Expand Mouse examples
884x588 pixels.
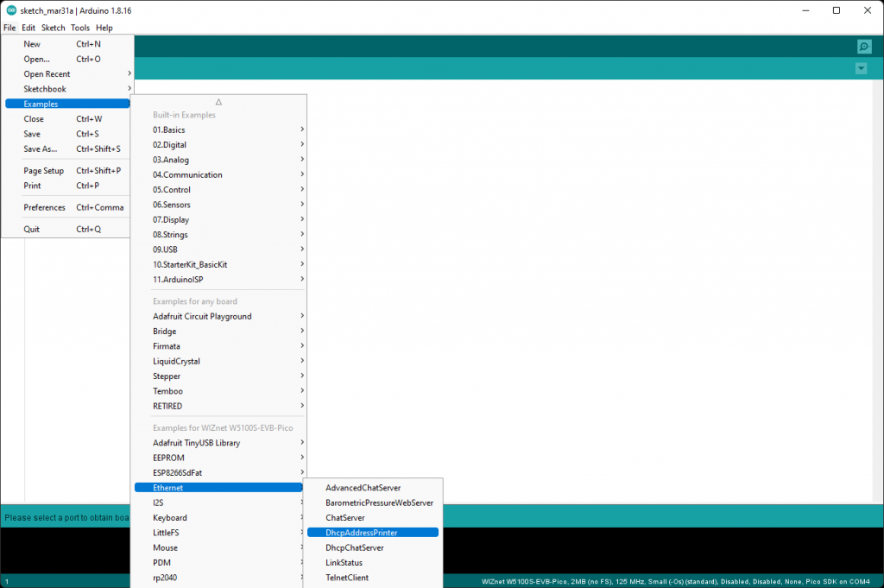220,548
